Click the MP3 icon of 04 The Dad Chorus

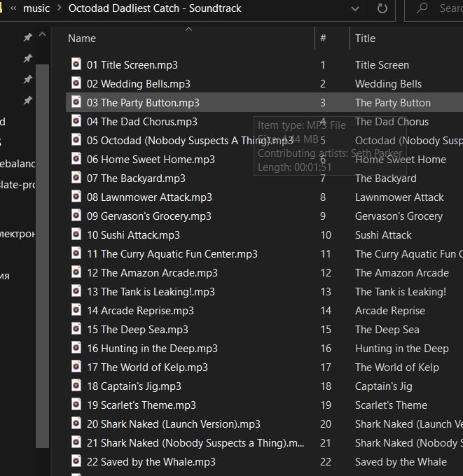click(76, 121)
